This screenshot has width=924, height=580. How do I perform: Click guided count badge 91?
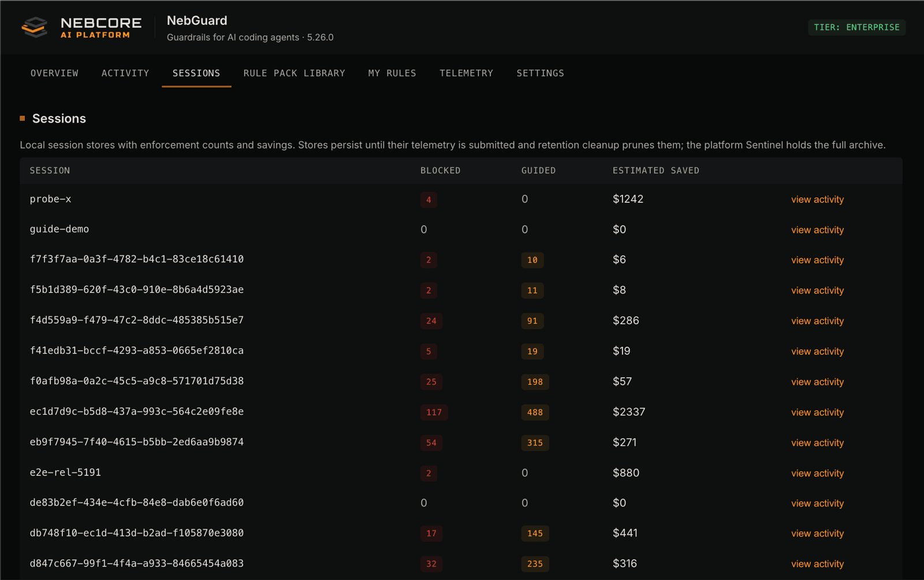pyautogui.click(x=532, y=321)
